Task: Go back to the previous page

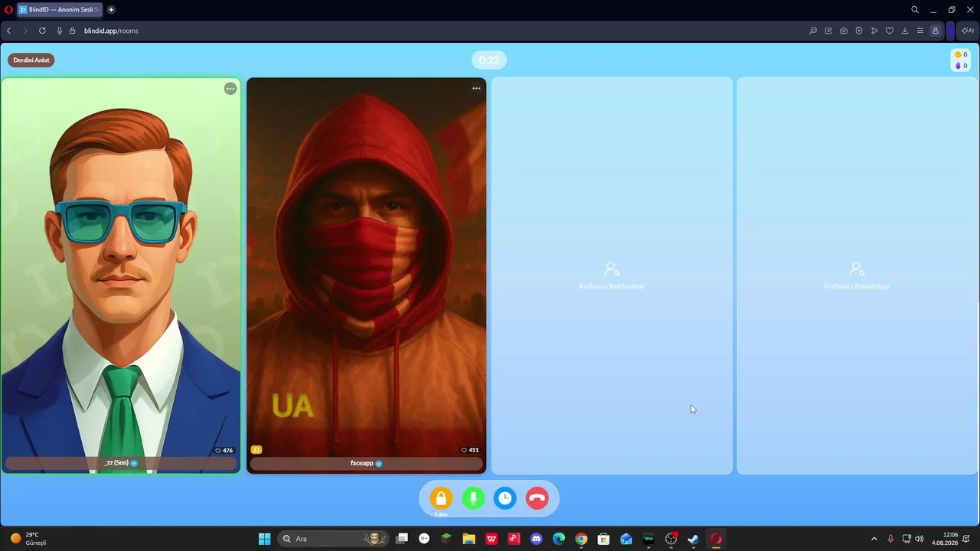Action: 8,31
